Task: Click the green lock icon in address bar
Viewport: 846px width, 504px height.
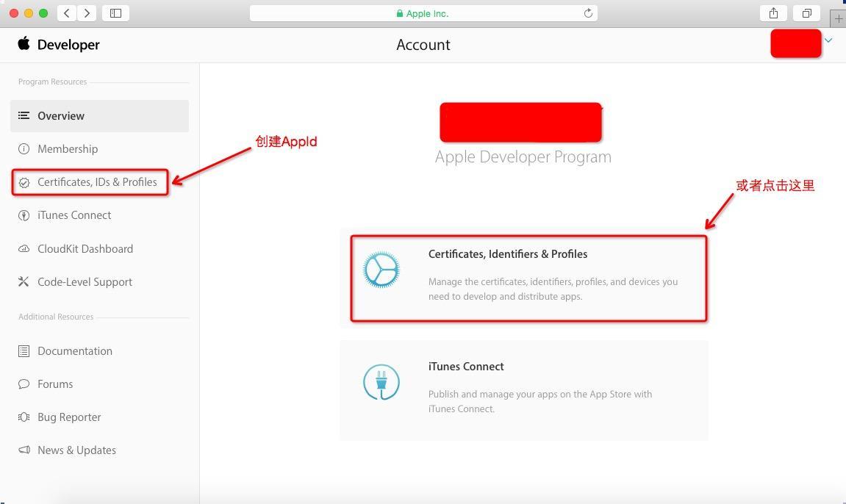Action: [400, 13]
